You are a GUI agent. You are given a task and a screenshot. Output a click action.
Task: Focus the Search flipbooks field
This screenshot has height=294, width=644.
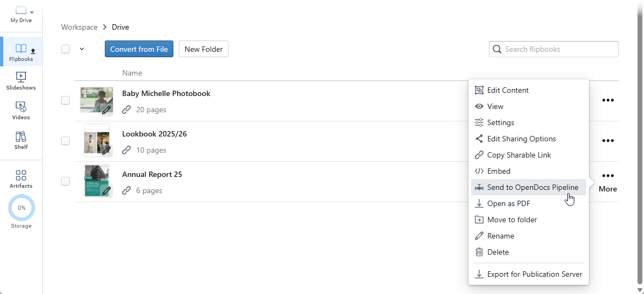(560, 49)
